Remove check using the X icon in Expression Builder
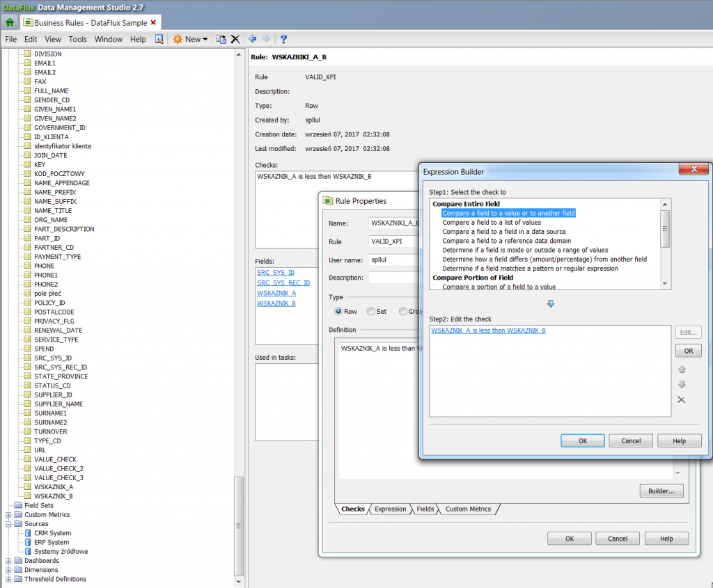This screenshot has height=588, width=713. (x=682, y=399)
